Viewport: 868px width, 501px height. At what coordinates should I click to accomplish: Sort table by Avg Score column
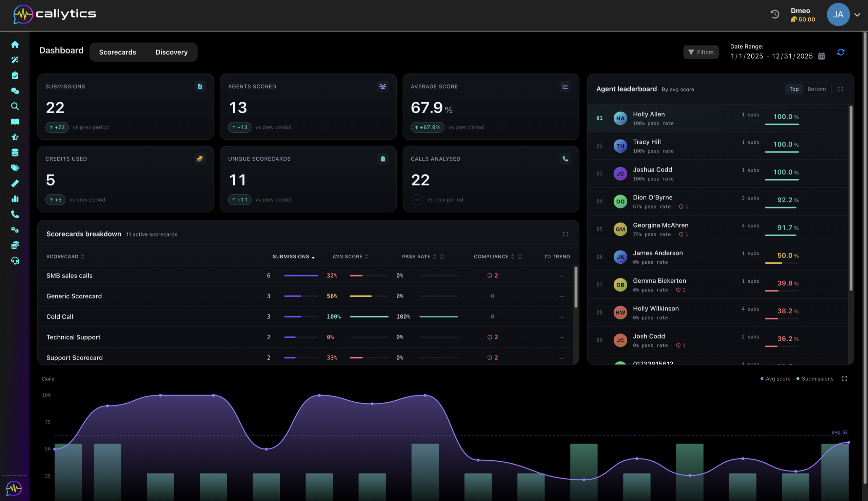[350, 257]
